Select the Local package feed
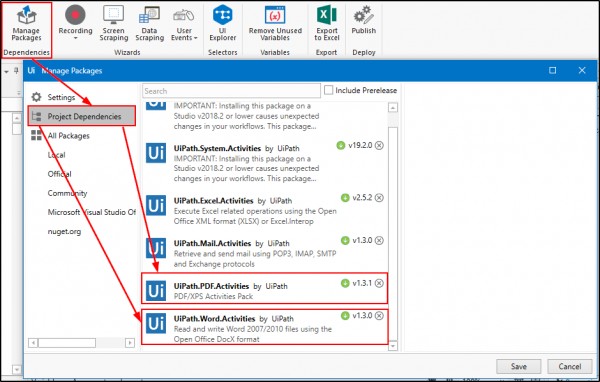 click(56, 155)
